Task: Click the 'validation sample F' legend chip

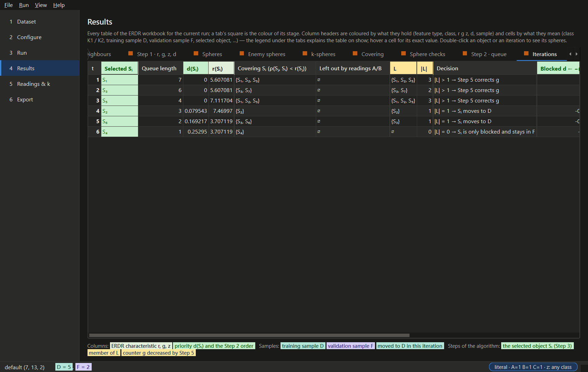Action: click(x=351, y=346)
